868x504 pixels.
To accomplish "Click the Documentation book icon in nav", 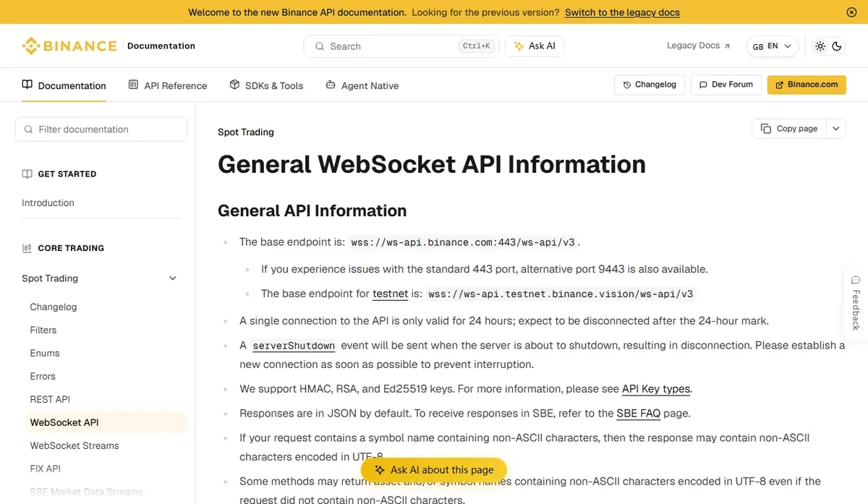I will tap(27, 85).
